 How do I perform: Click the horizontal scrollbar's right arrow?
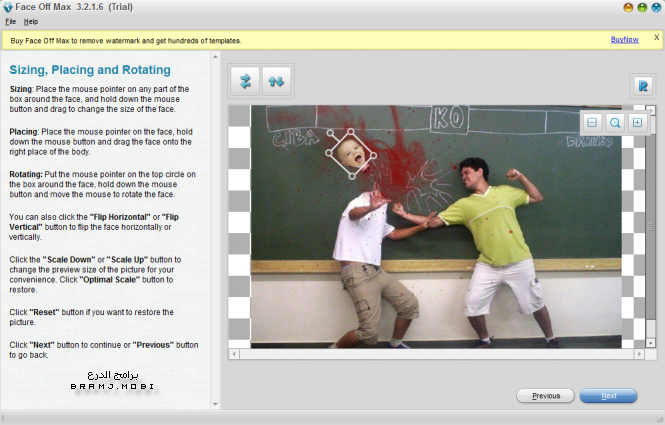pos(642,354)
